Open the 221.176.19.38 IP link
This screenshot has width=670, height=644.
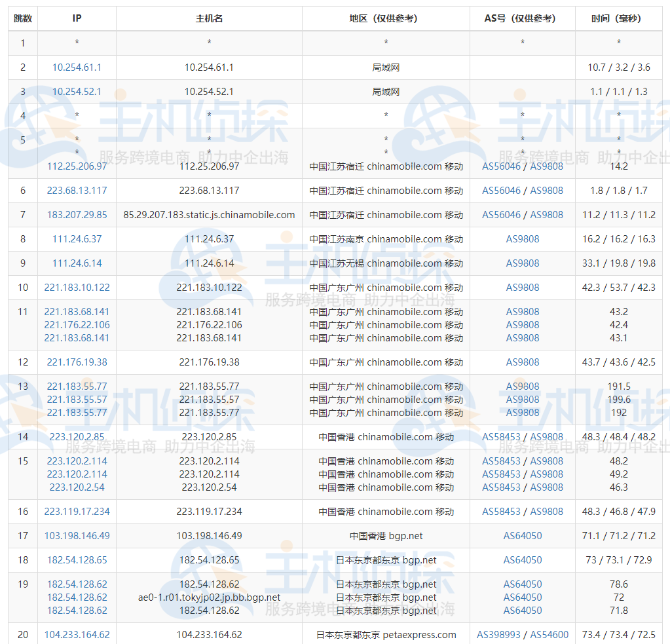click(x=77, y=362)
